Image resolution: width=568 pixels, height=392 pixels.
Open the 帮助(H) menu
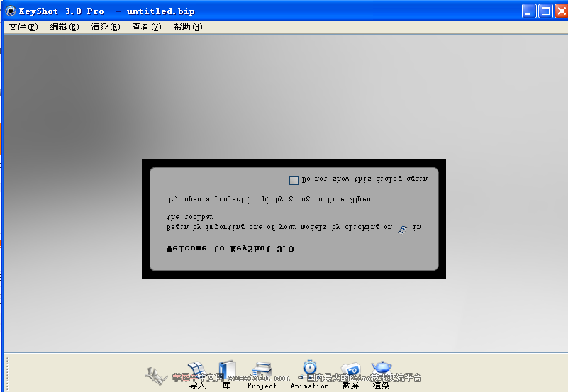click(188, 27)
